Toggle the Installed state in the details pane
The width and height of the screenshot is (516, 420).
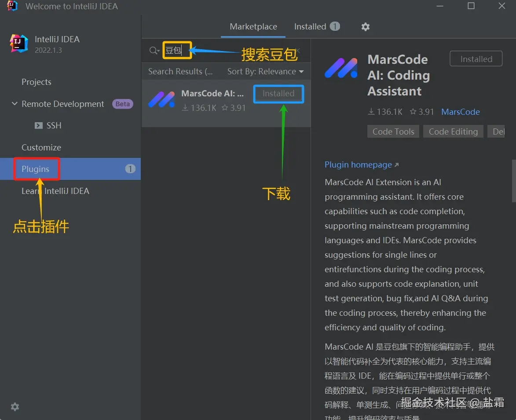tap(476, 58)
